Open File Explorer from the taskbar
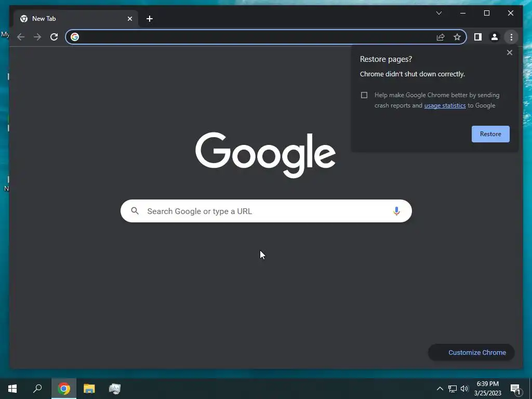The height and width of the screenshot is (399, 532). pyautogui.click(x=89, y=389)
